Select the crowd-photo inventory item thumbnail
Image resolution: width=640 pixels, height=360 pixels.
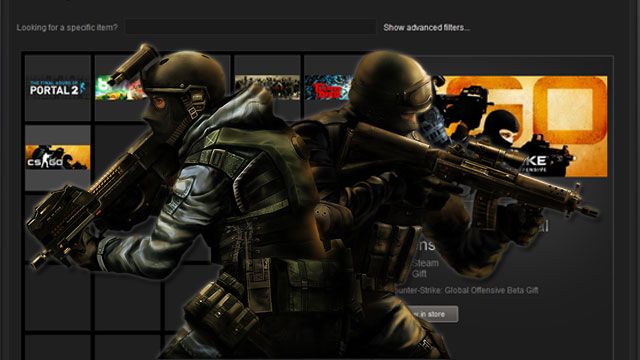[x=267, y=87]
